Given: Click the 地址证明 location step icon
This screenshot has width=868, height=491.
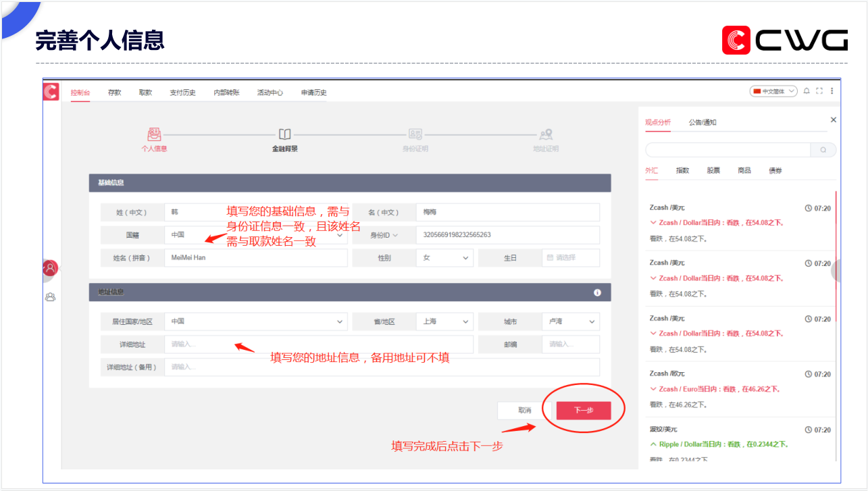Looking at the screenshot, I should click(x=546, y=134).
